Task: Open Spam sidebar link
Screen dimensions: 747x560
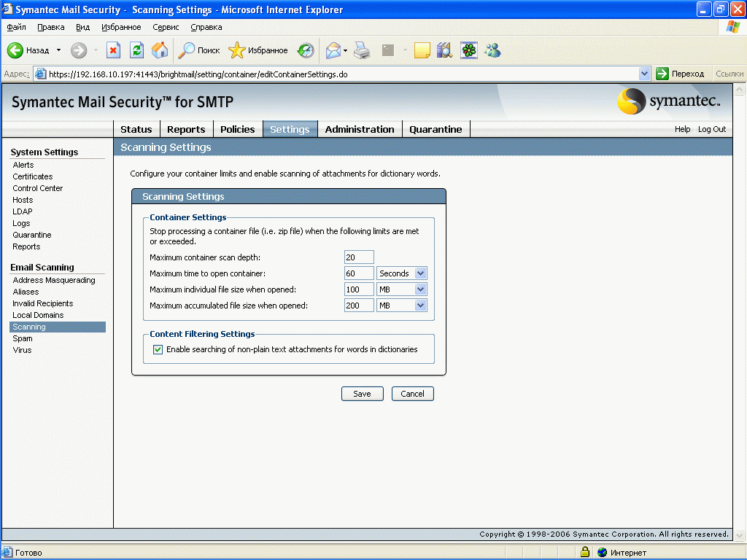Action: pyautogui.click(x=23, y=338)
